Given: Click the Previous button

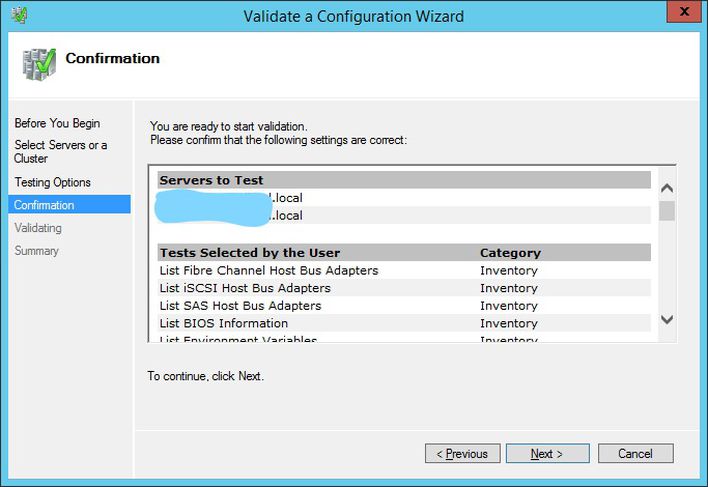Looking at the screenshot, I should pos(462,453).
